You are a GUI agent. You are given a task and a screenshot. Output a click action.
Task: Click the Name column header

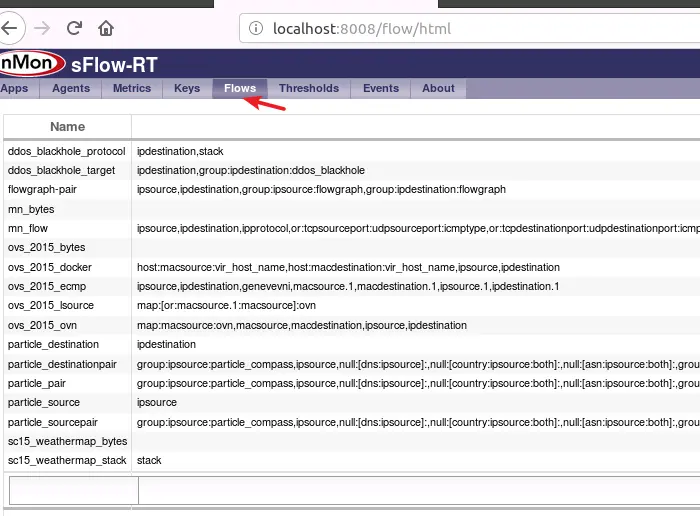point(67,127)
